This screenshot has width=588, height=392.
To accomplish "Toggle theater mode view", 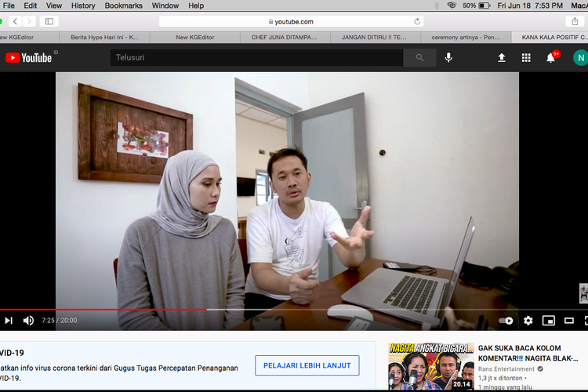I will [x=569, y=321].
